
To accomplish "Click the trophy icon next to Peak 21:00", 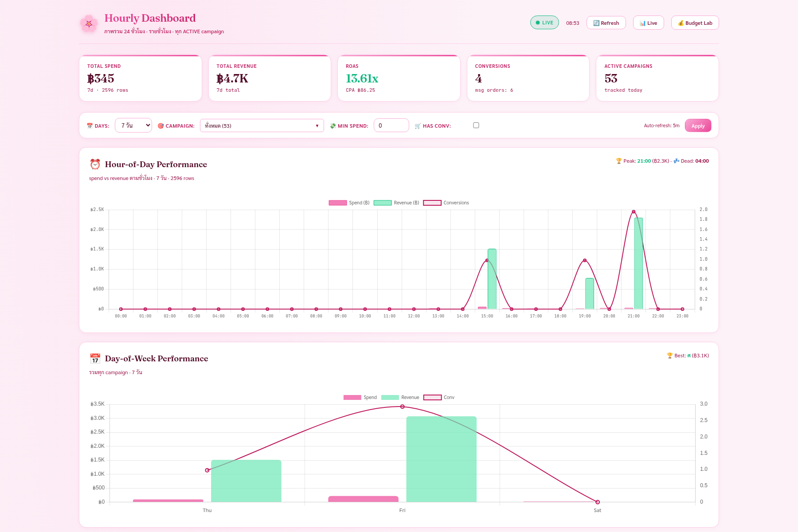I will (619, 161).
